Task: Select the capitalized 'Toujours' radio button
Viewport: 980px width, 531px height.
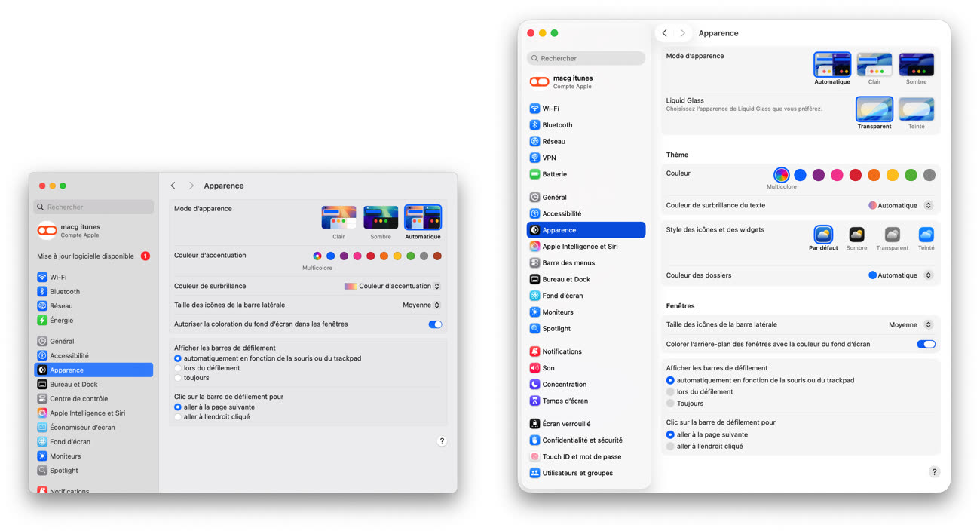Action: (670, 404)
